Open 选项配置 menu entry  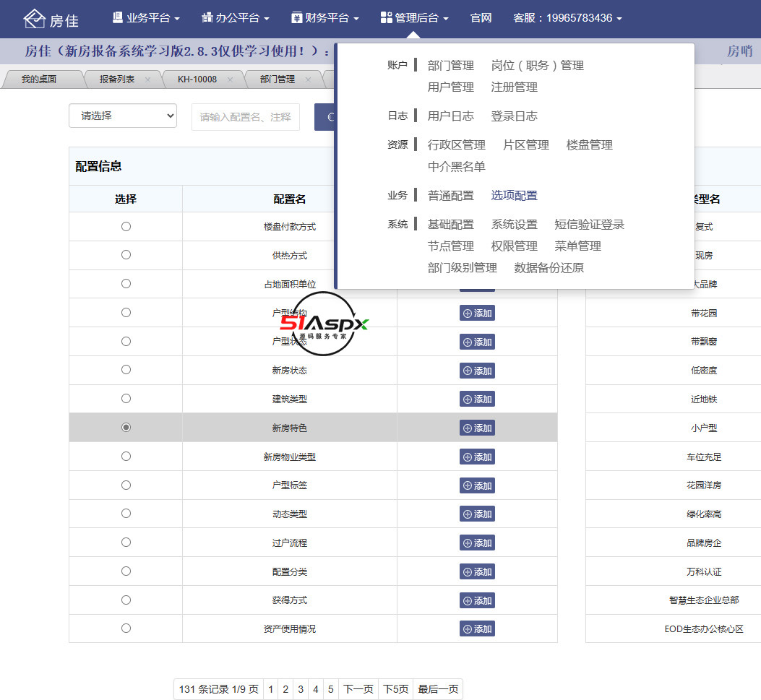pyautogui.click(x=514, y=196)
